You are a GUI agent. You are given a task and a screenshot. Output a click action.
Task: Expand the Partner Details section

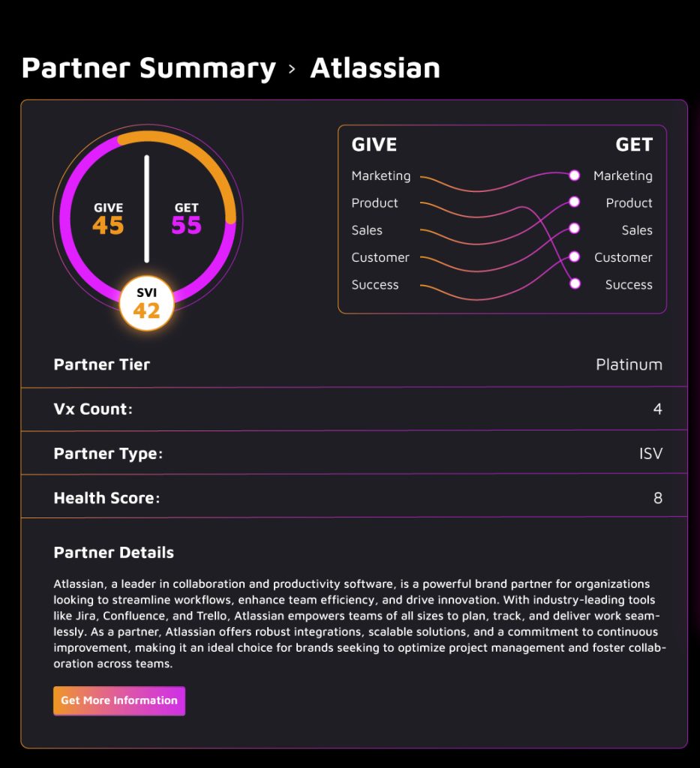pyautogui.click(x=113, y=552)
